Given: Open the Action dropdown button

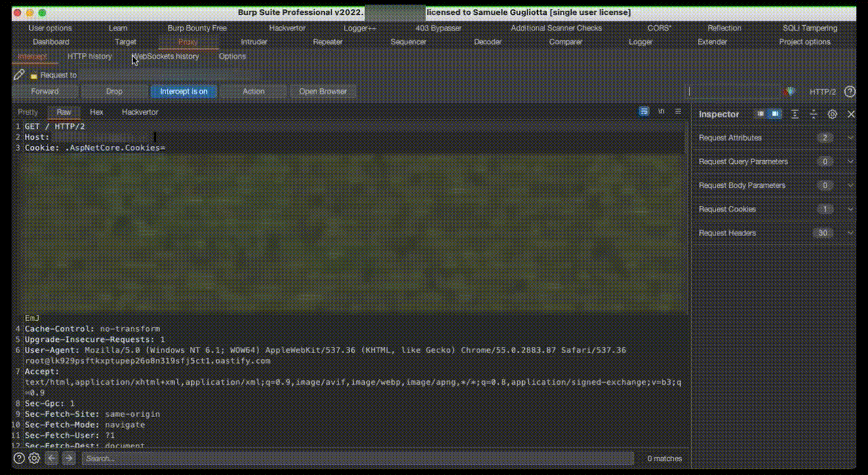Looking at the screenshot, I should (x=254, y=92).
